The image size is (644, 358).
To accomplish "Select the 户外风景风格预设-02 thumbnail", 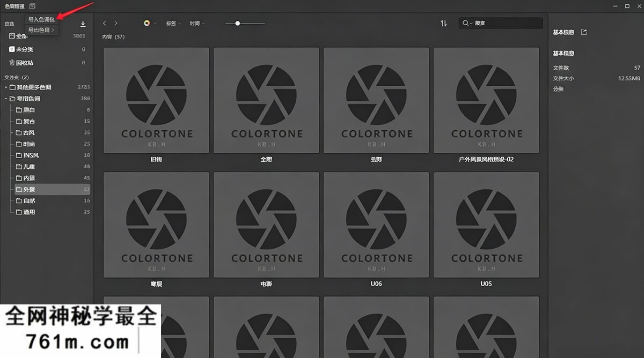I will (486, 100).
